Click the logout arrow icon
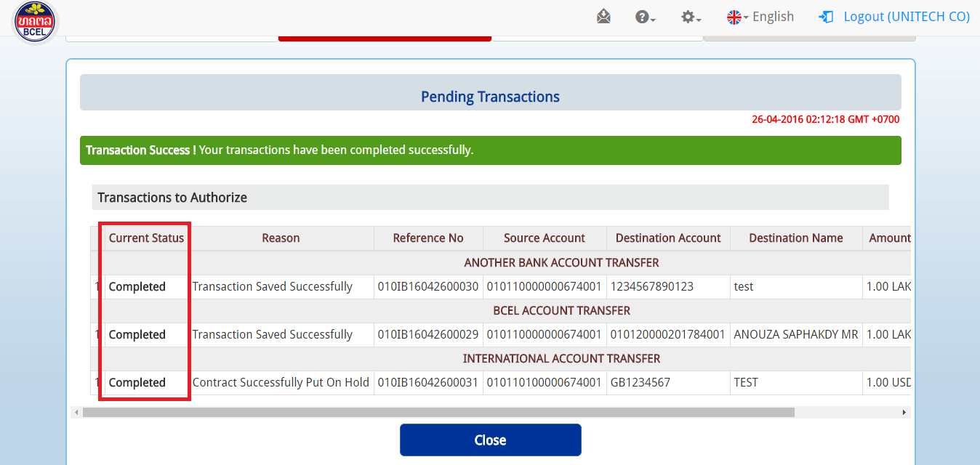Image resolution: width=980 pixels, height=465 pixels. point(826,17)
